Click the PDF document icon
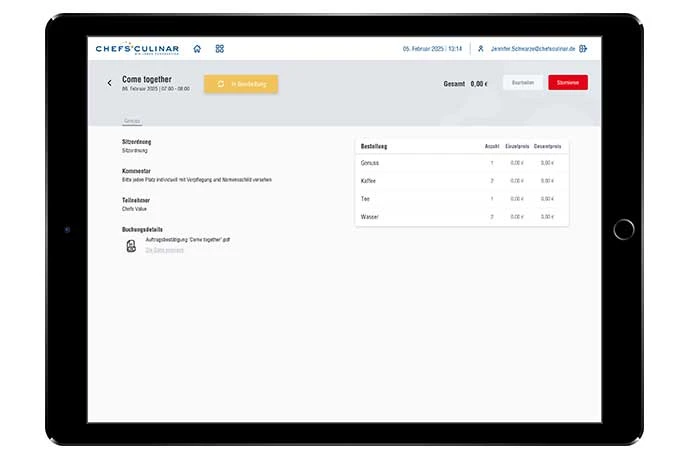The height and width of the screenshot is (460, 690). tap(130, 245)
